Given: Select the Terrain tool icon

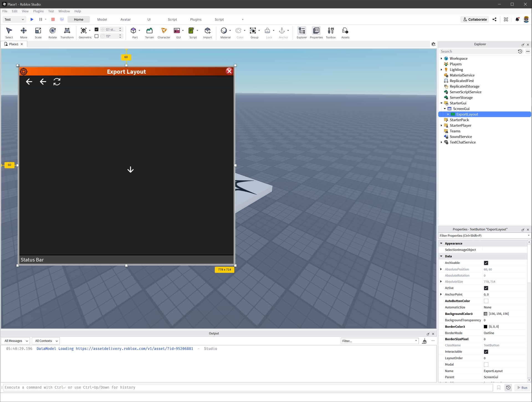Looking at the screenshot, I should point(149,30).
